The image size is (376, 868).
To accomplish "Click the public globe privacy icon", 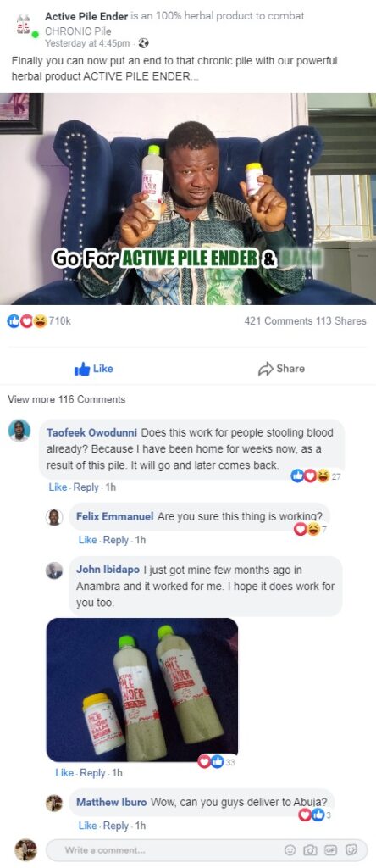I will [x=143, y=42].
